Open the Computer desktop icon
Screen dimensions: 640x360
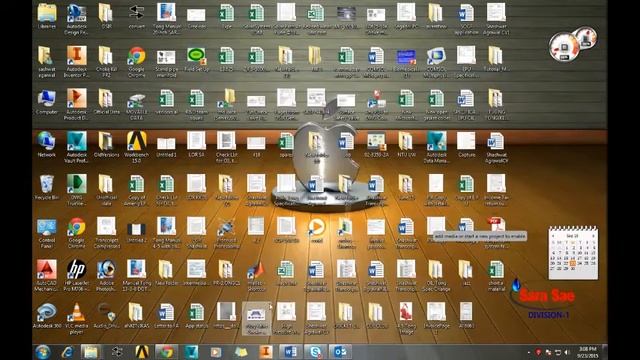coord(47,102)
